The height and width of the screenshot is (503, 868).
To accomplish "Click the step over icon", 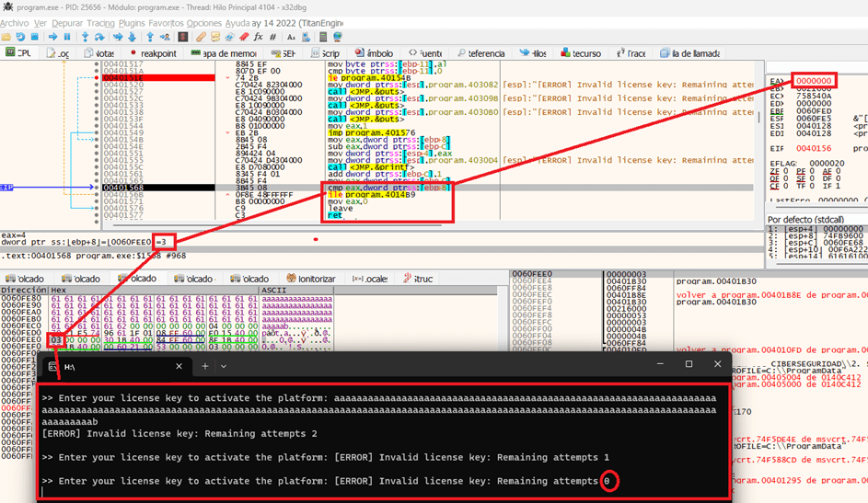I will (x=99, y=37).
